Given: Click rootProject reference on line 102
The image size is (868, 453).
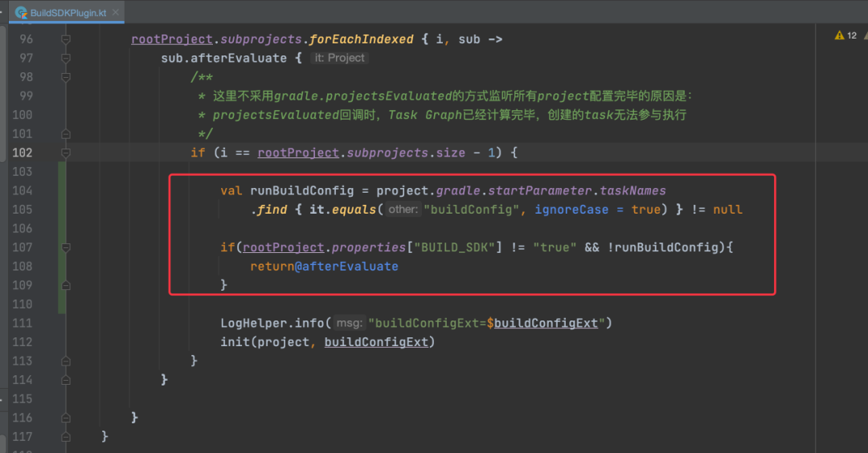Looking at the screenshot, I should click(x=298, y=153).
